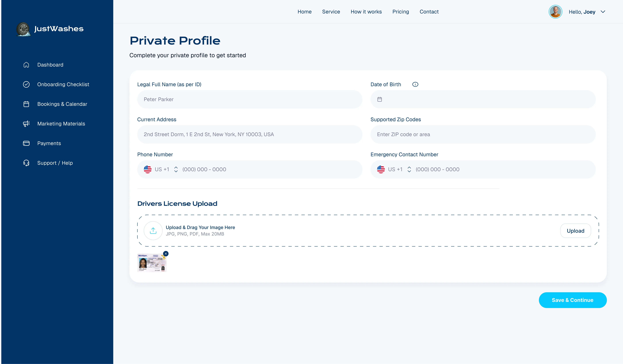Screen dimensions: 623x364
Task: Click the Private Profile page heading
Action: pyautogui.click(x=175, y=41)
